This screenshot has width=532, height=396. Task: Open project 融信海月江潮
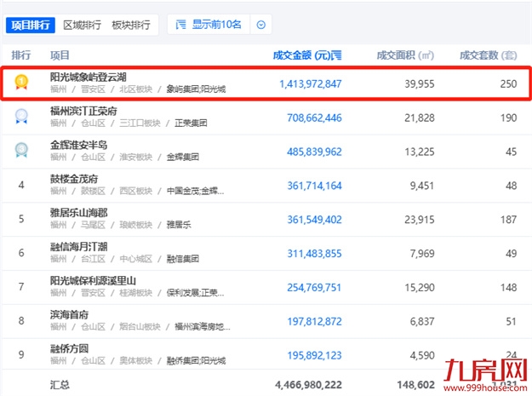click(x=78, y=247)
